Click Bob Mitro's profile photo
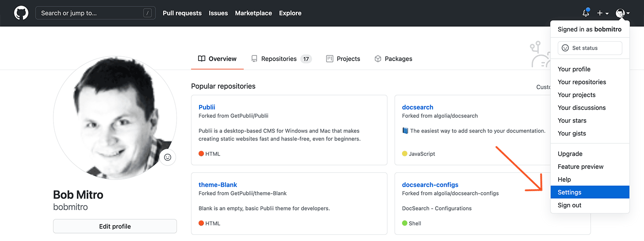The image size is (644, 241). tap(115, 118)
